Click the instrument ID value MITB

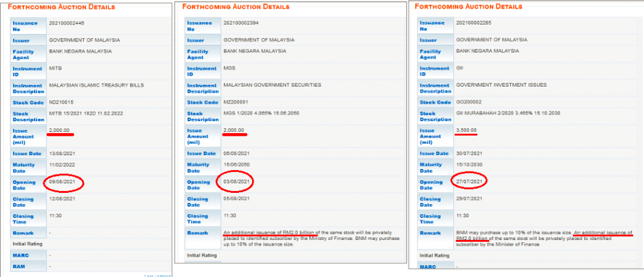55,68
